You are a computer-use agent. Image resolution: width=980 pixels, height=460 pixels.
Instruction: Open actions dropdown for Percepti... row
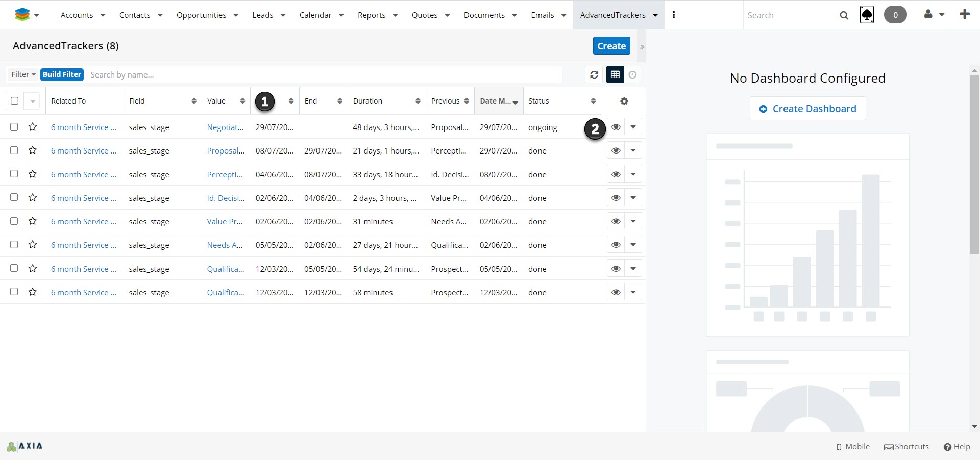click(x=633, y=174)
